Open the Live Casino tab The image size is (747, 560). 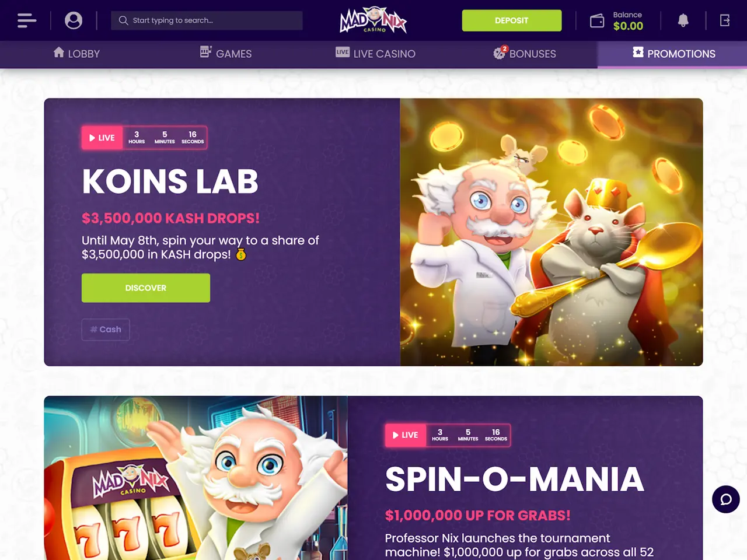pyautogui.click(x=375, y=54)
